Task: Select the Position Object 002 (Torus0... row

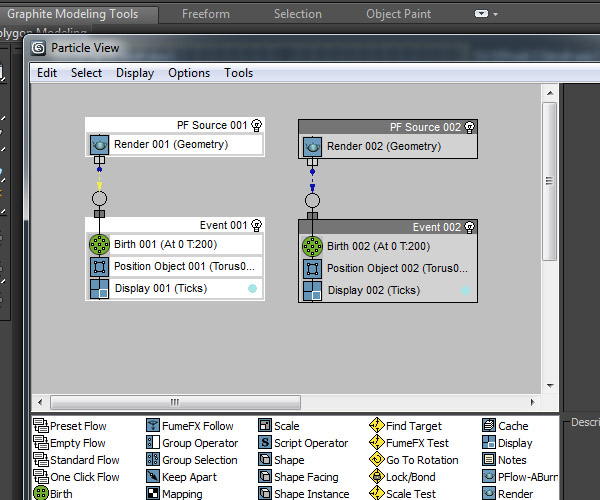Action: coord(388,269)
